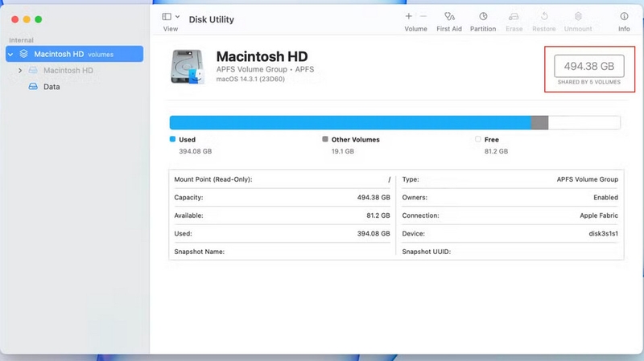Click the Snapshot UUID row label
The height and width of the screenshot is (361, 644).
click(x=427, y=252)
